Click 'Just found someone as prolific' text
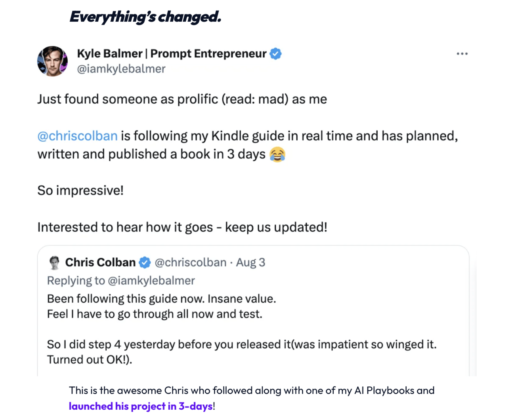 pyautogui.click(x=182, y=99)
